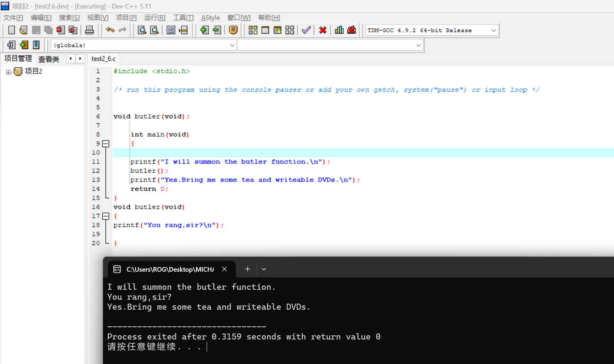Add a file to the project

pyautogui.click(x=204, y=30)
